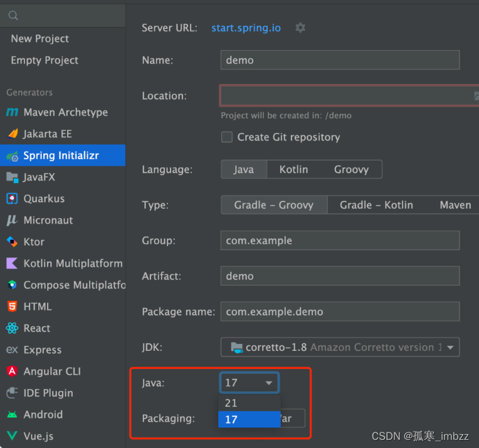The width and height of the screenshot is (479, 448).
Task: Select Groovy language option
Action: 351,170
